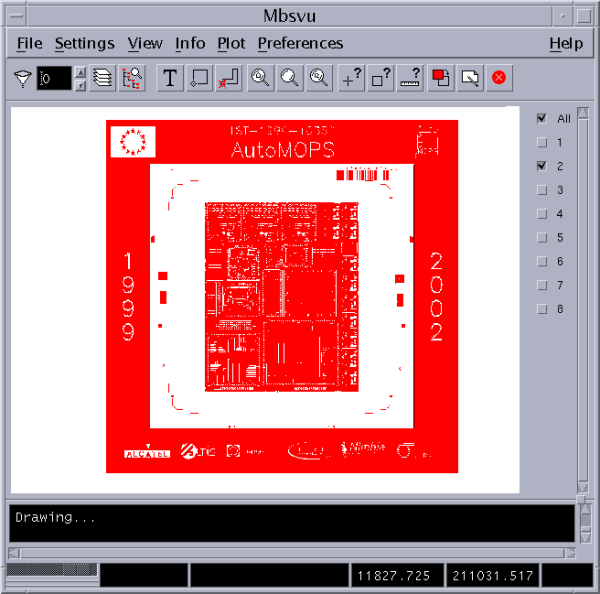Click the third zoom magnifier icon
The image size is (600, 594).
tap(319, 78)
